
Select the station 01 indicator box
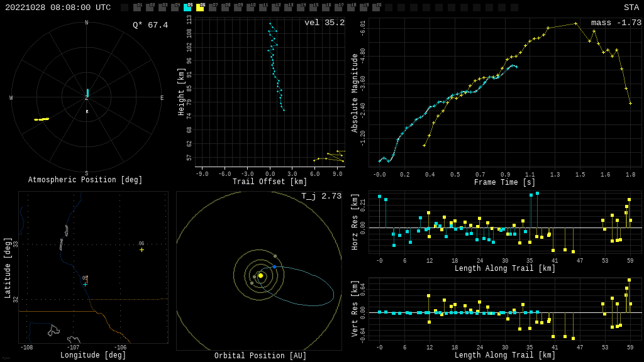pyautogui.click(x=137, y=8)
